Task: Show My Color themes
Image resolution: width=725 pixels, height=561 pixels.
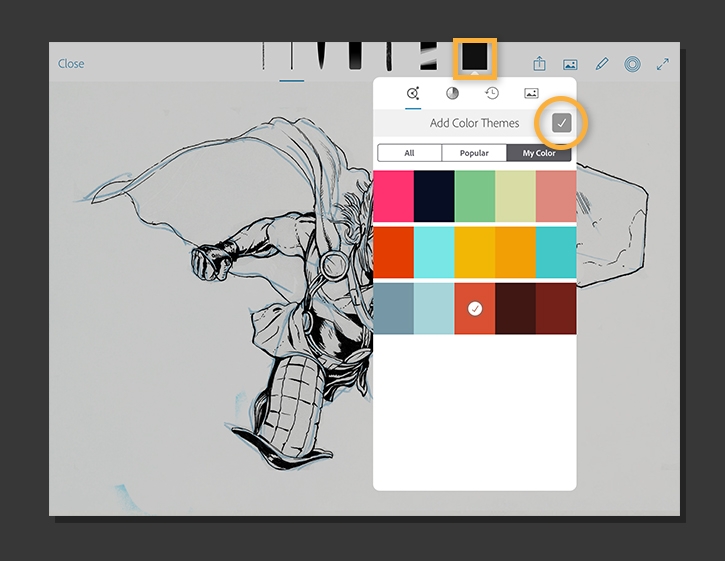Action: (x=539, y=153)
